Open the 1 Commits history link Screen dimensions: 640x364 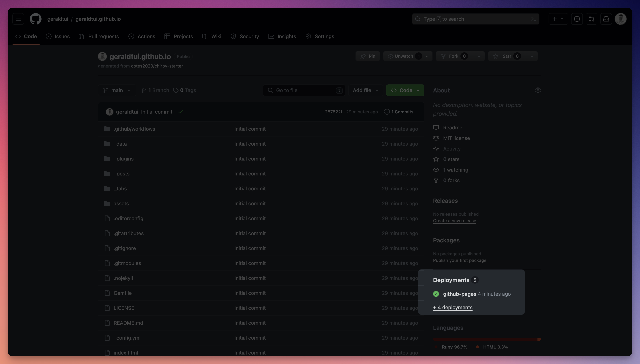click(399, 112)
